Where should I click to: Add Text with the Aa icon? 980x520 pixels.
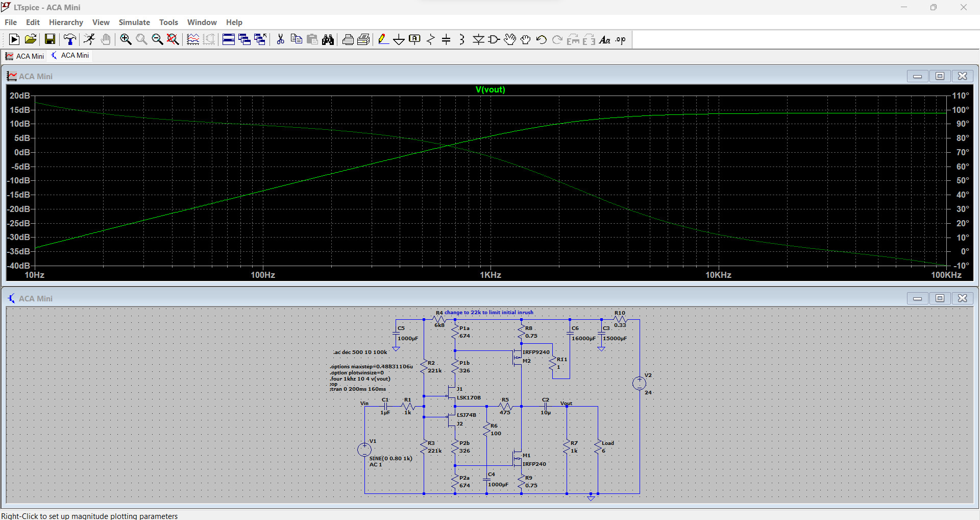(x=605, y=40)
